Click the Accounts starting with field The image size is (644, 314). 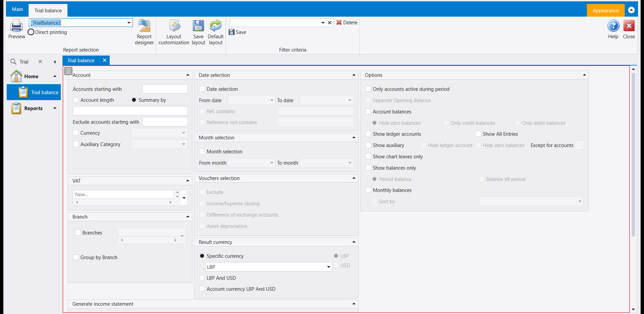[165, 89]
